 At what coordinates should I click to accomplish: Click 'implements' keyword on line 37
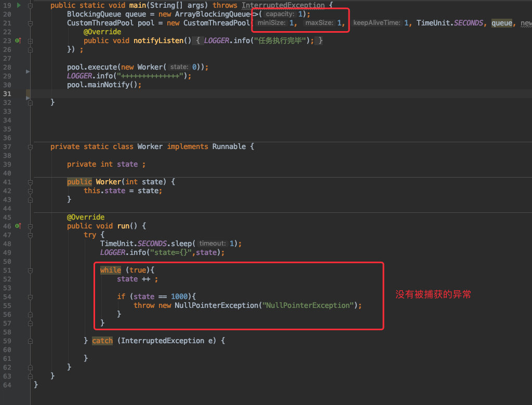(x=188, y=146)
